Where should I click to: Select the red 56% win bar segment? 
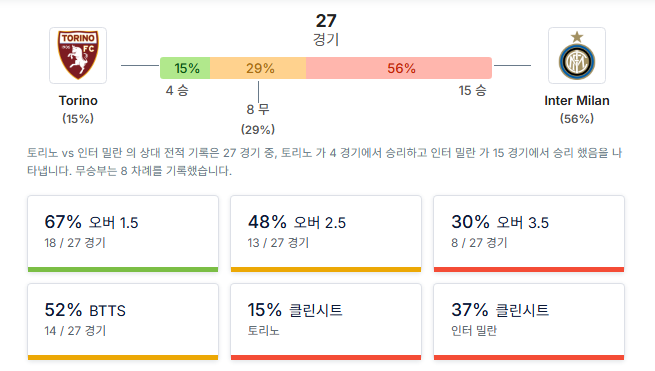coord(399,68)
